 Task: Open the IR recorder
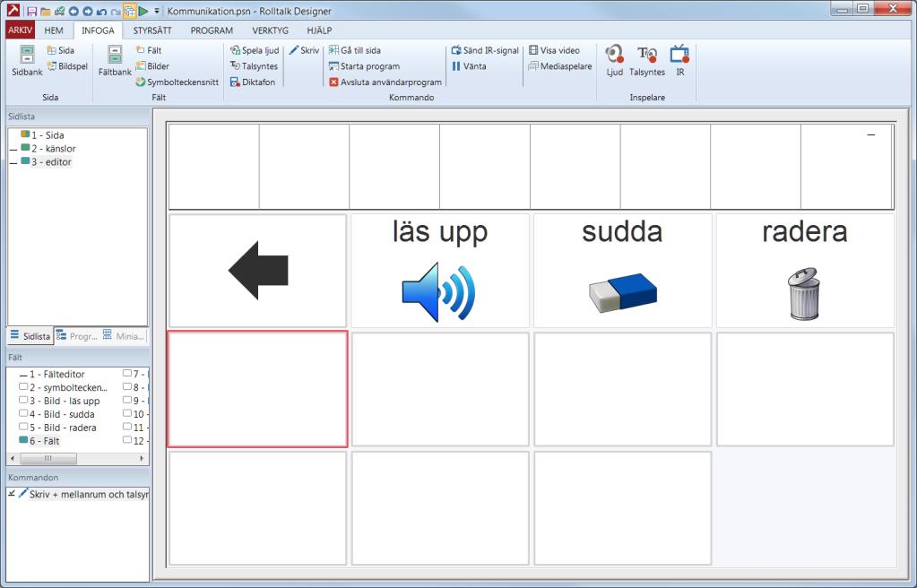coord(679,61)
